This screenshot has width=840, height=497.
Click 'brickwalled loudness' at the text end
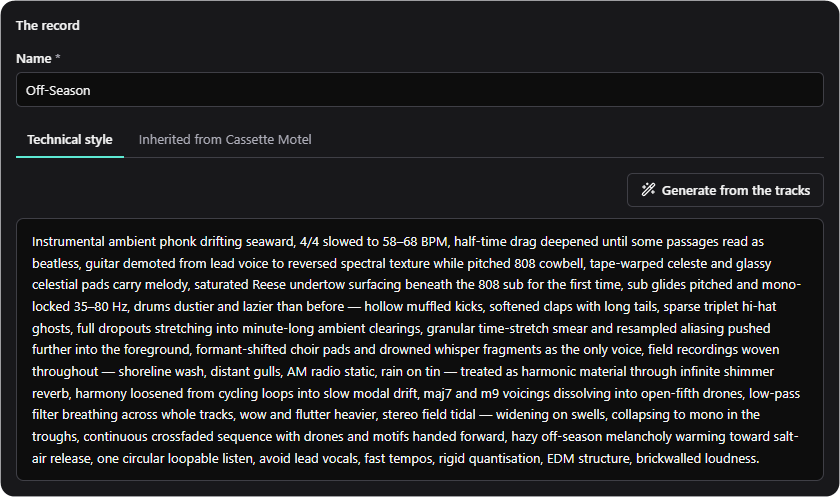[696, 458]
